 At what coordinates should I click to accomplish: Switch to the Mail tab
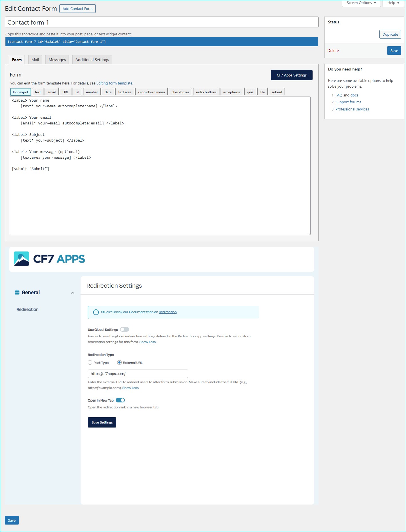[35, 60]
